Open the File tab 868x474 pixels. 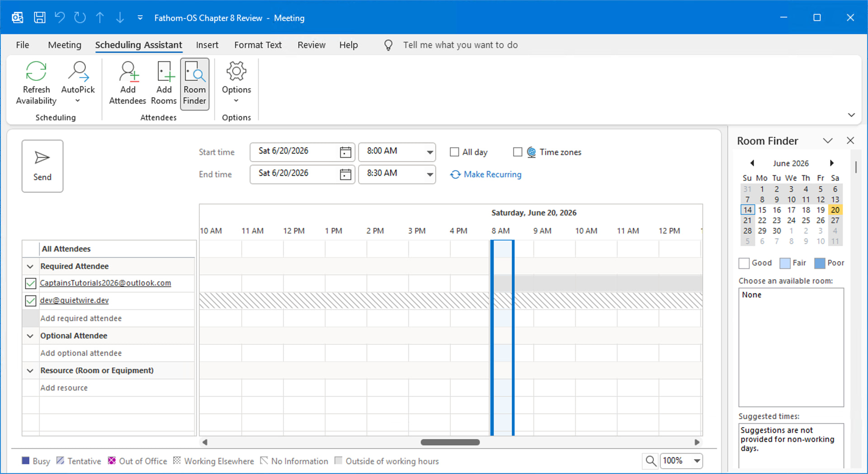(x=23, y=45)
